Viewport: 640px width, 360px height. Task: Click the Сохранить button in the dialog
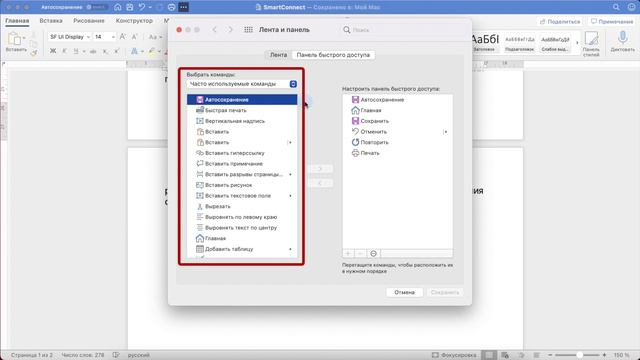tap(445, 292)
